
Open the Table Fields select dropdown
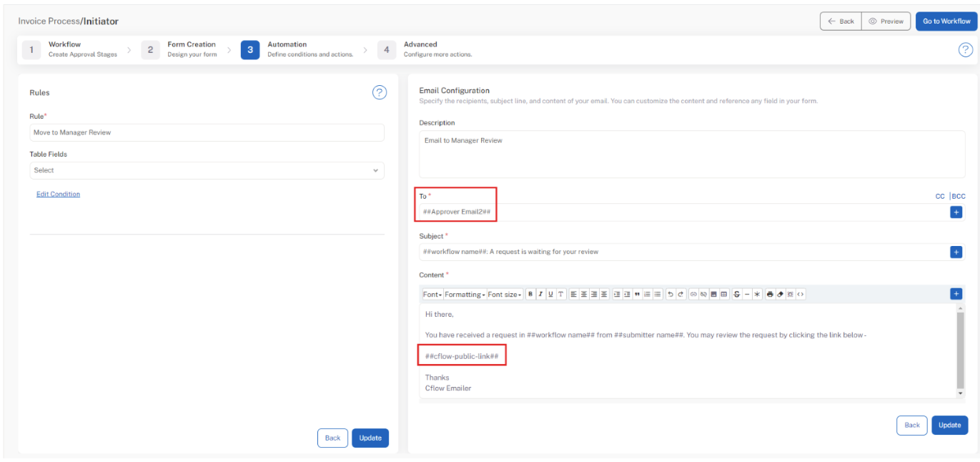point(207,170)
